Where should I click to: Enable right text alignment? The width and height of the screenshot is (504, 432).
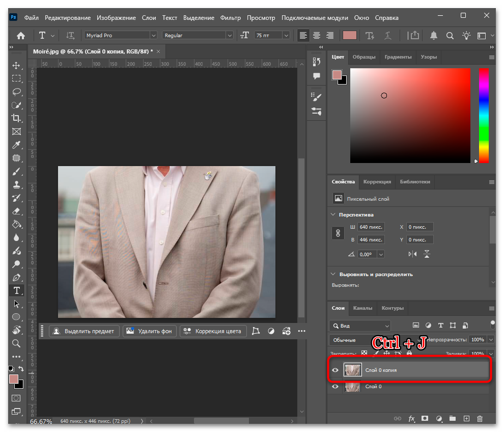(330, 35)
